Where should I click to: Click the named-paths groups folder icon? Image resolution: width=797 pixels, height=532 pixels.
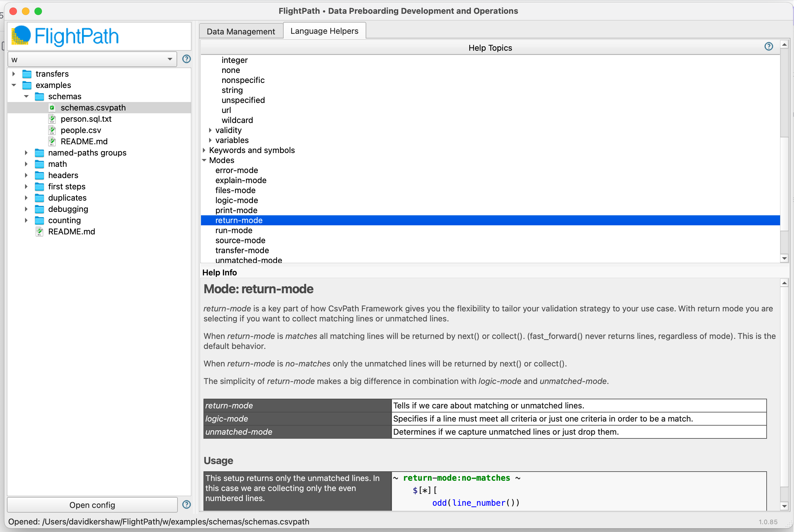coord(40,153)
